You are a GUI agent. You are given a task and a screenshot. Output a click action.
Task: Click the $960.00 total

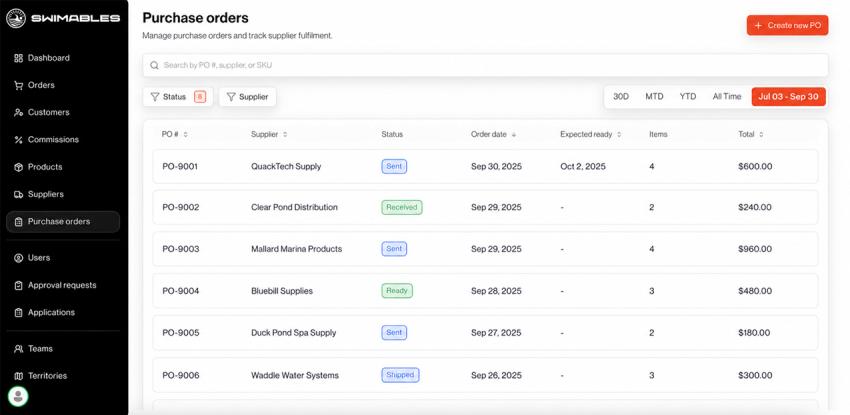pos(755,249)
